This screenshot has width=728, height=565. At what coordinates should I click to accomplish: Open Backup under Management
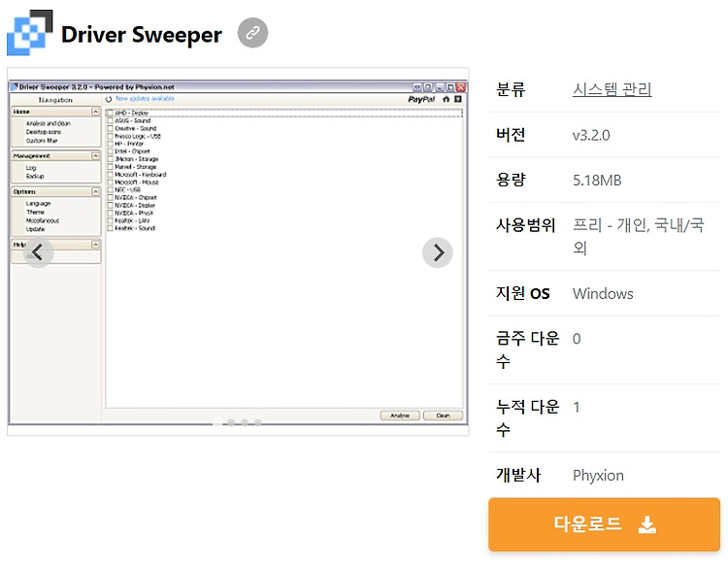(x=35, y=177)
